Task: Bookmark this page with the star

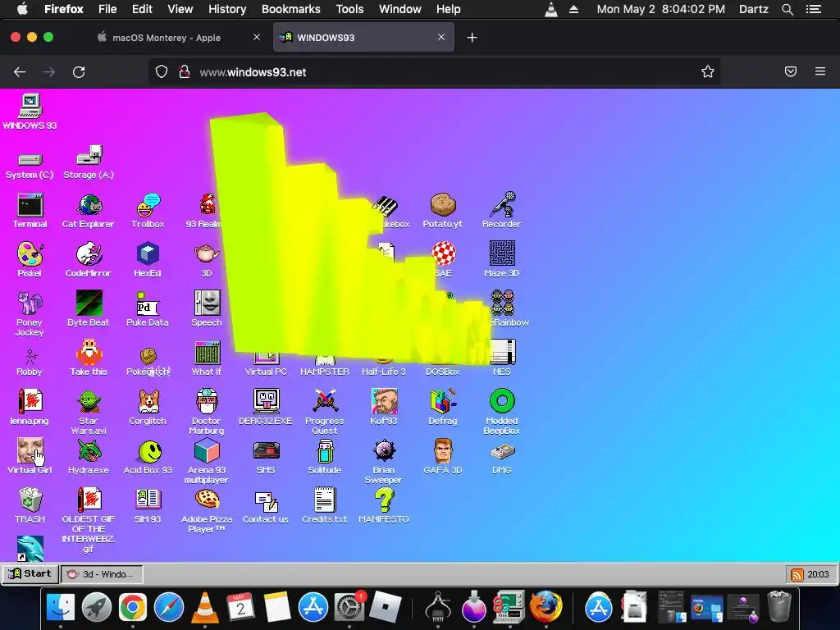Action: point(708,72)
